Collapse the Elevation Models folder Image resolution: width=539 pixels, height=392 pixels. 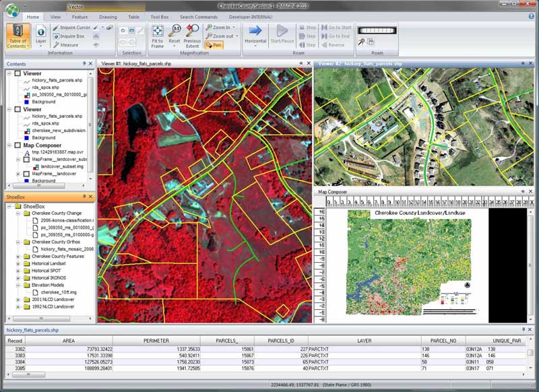[x=18, y=285]
